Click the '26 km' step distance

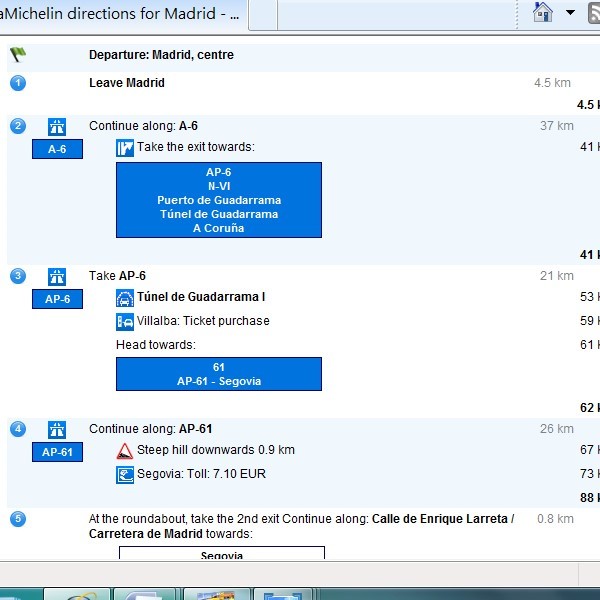pyautogui.click(x=557, y=429)
